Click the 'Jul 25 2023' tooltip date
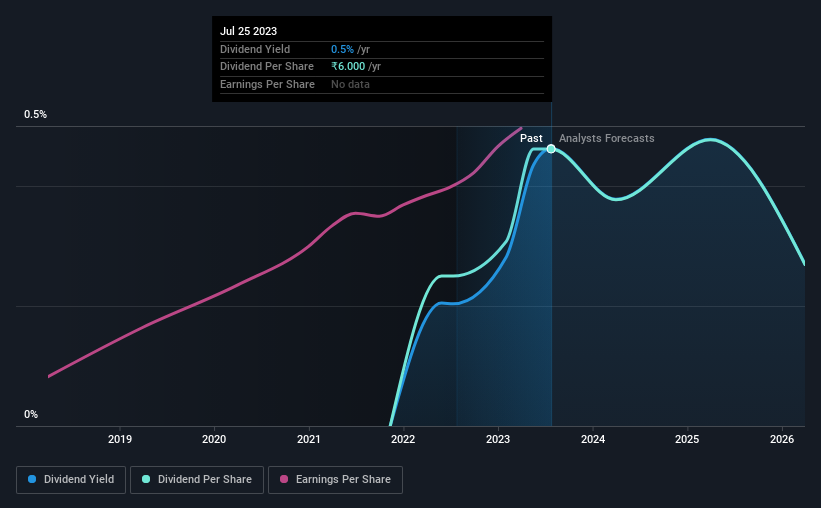Image resolution: width=821 pixels, height=508 pixels. pyautogui.click(x=248, y=31)
